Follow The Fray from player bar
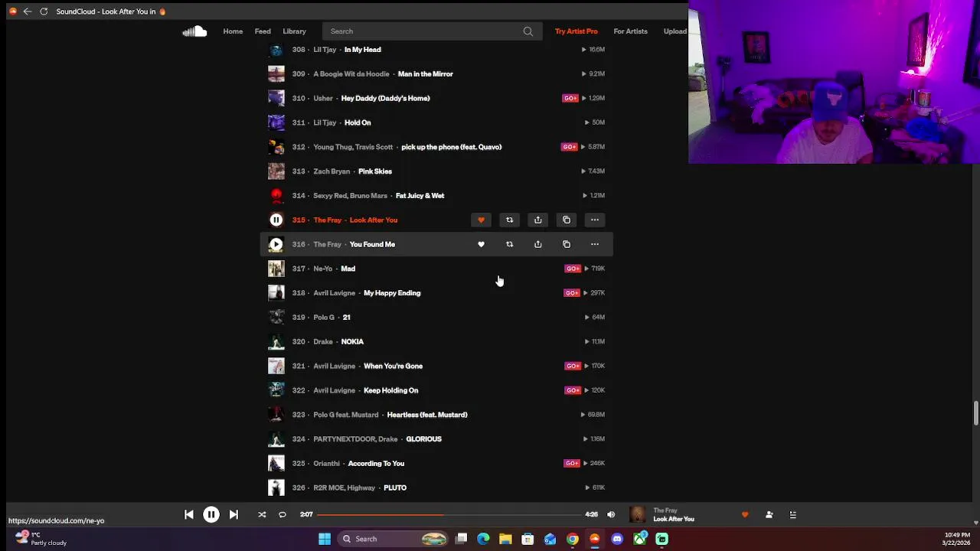The height and width of the screenshot is (551, 980). coord(769,515)
